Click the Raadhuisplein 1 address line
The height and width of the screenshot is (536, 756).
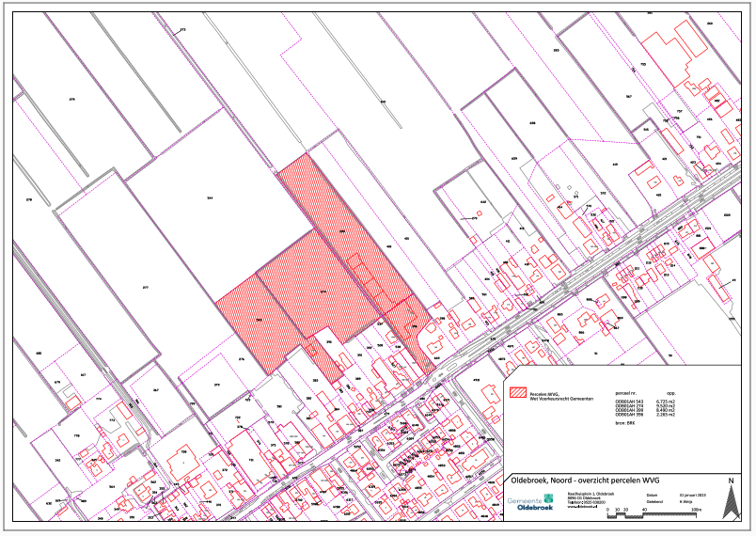pyautogui.click(x=591, y=495)
